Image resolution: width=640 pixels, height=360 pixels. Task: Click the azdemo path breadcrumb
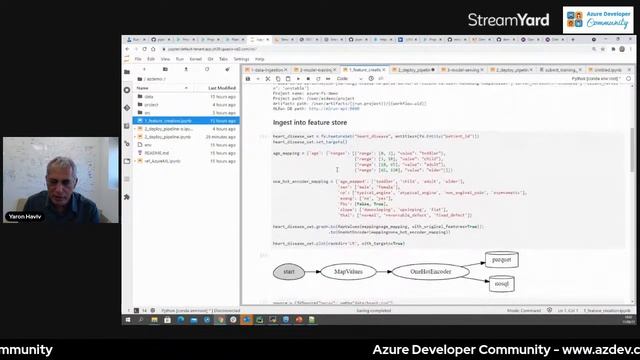coord(156,79)
